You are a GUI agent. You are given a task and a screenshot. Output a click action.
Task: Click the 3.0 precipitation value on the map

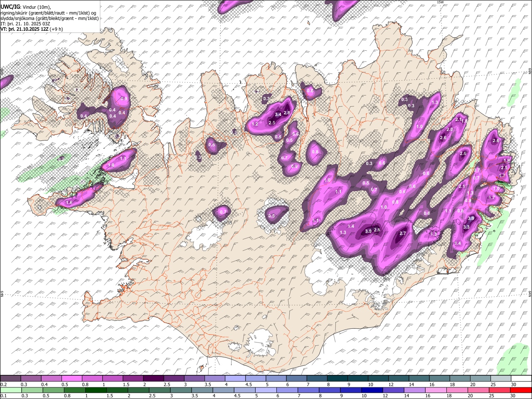tap(368, 231)
